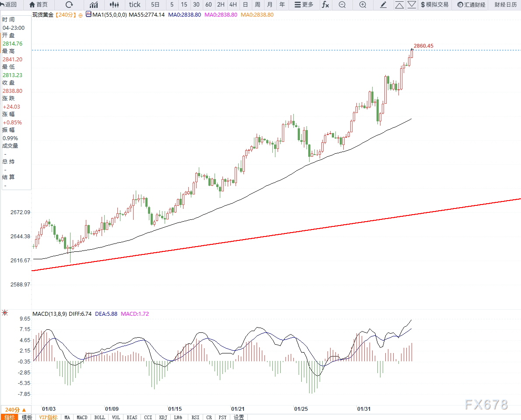Click the up-triangle collapse panel button
The width and height of the screenshot is (521, 420).
399,4
